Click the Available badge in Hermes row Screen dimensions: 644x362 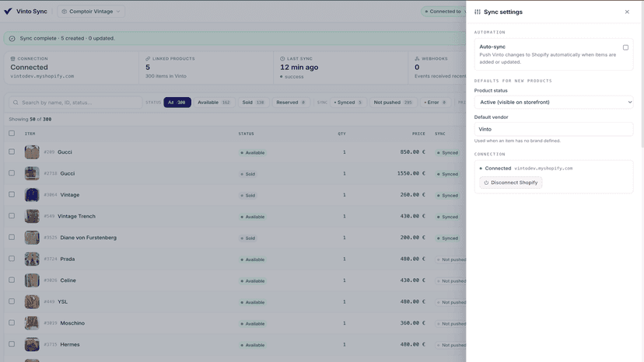[x=253, y=345]
